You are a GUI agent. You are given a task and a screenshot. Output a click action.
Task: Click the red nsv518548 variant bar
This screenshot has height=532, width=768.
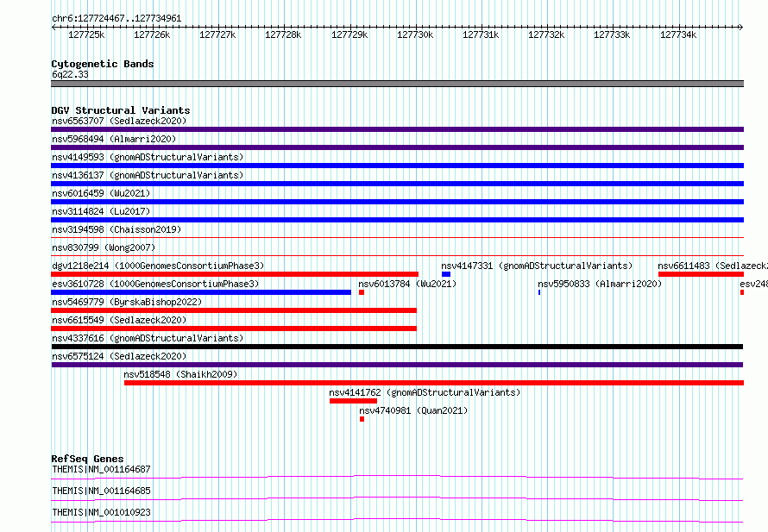point(434,383)
